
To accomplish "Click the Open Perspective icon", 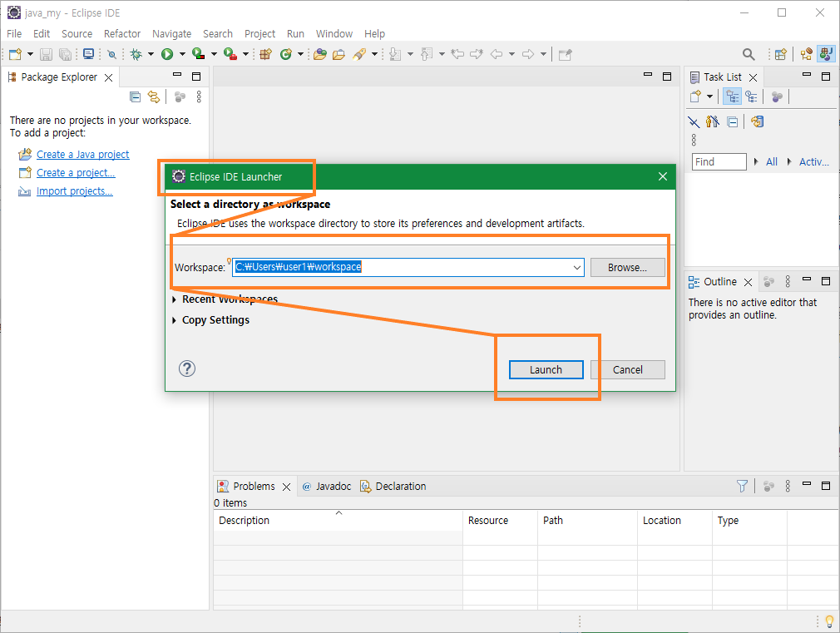I will [x=781, y=54].
